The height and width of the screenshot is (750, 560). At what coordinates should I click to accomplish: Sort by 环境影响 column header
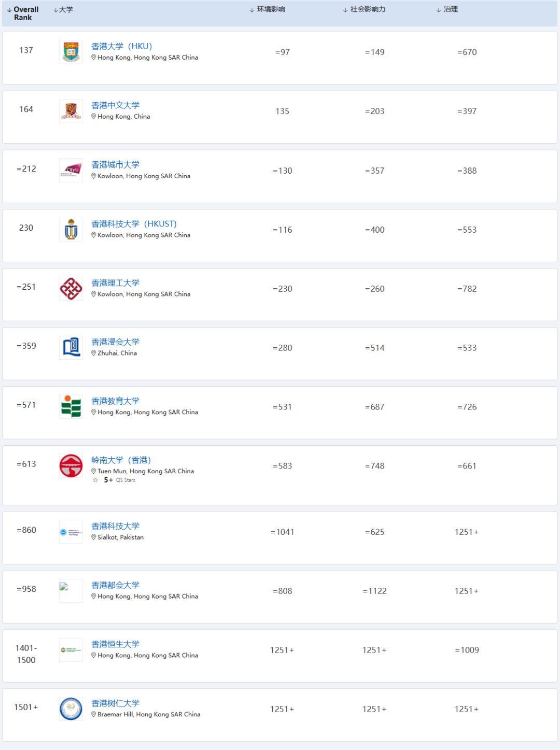coord(268,9)
